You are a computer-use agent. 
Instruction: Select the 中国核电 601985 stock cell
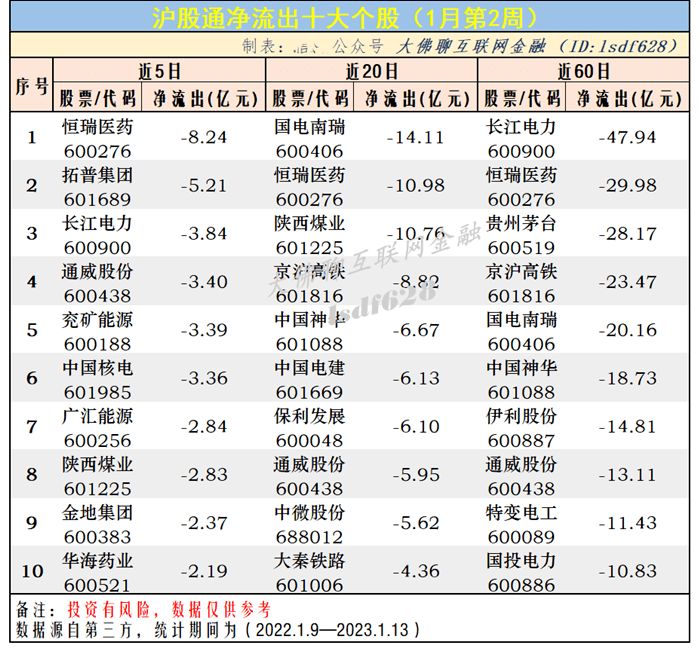[x=97, y=378]
